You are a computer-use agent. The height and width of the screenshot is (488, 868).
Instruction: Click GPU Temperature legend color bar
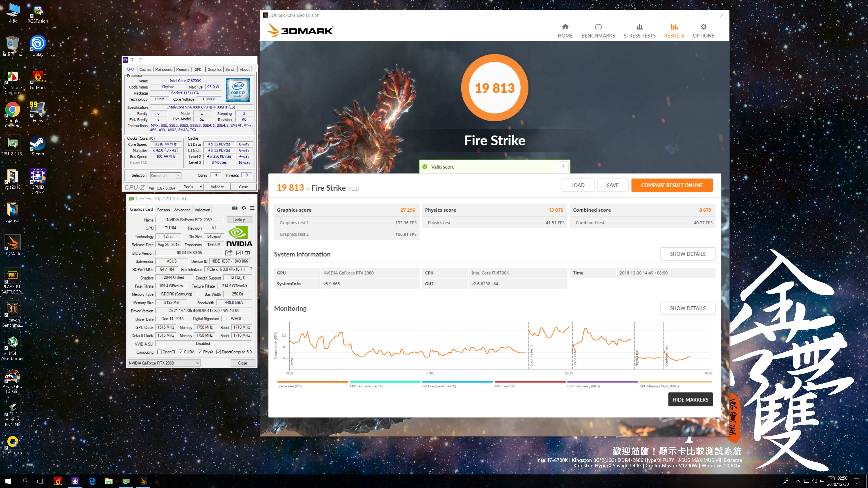click(x=458, y=382)
